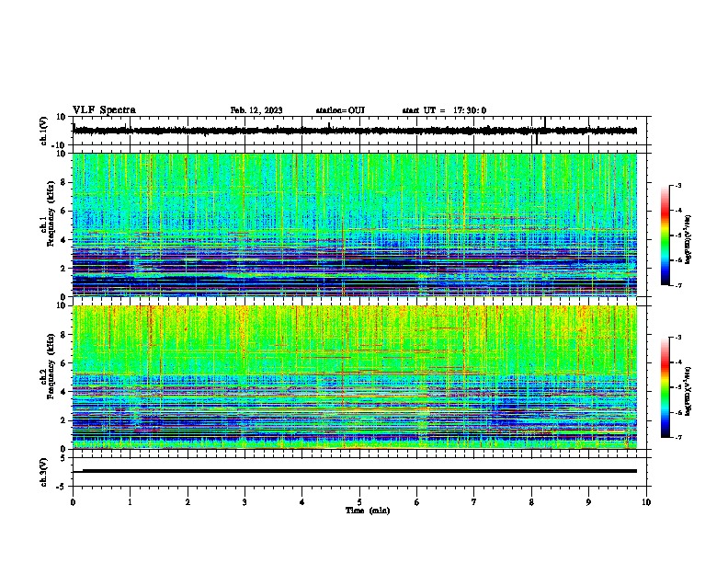The image size is (728, 563).
Task: Click the ch.3 black signal bar
Action: (359, 471)
